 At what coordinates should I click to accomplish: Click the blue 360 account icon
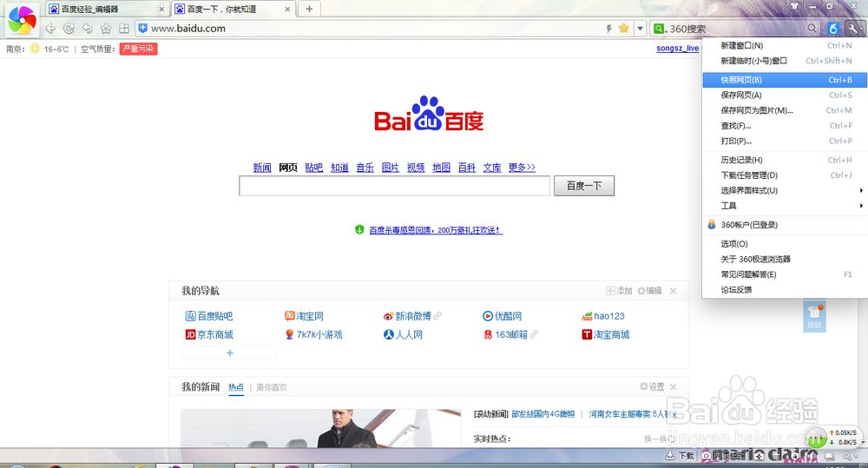[x=833, y=29]
